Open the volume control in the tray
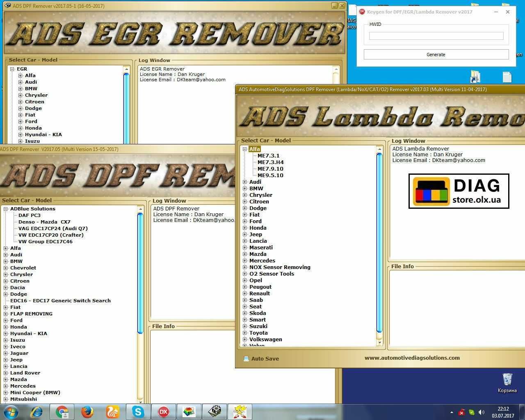Image resolution: width=525 pixels, height=420 pixels. pyautogui.click(x=482, y=412)
